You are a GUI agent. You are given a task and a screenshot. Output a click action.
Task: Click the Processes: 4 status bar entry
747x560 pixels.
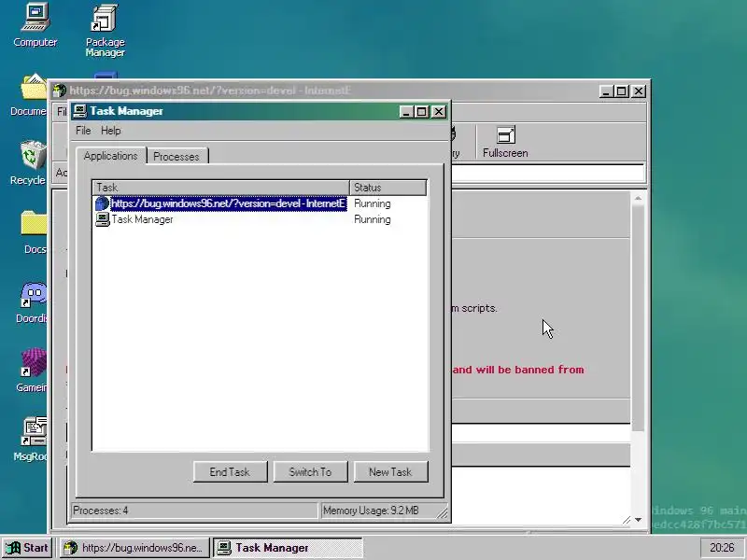pos(194,511)
